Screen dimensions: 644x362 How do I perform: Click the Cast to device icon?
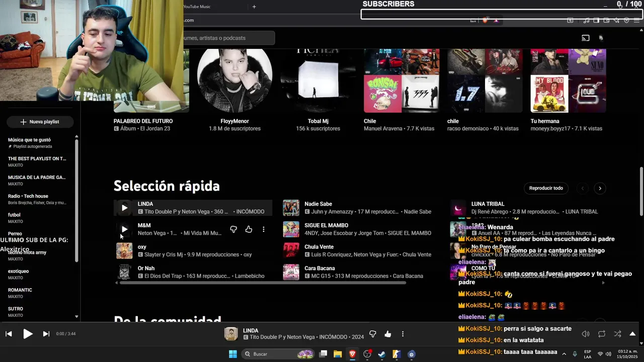point(586,38)
